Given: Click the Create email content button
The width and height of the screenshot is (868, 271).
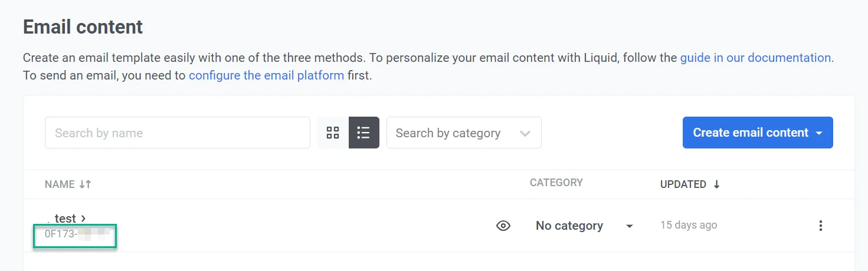Looking at the screenshot, I should tap(750, 133).
